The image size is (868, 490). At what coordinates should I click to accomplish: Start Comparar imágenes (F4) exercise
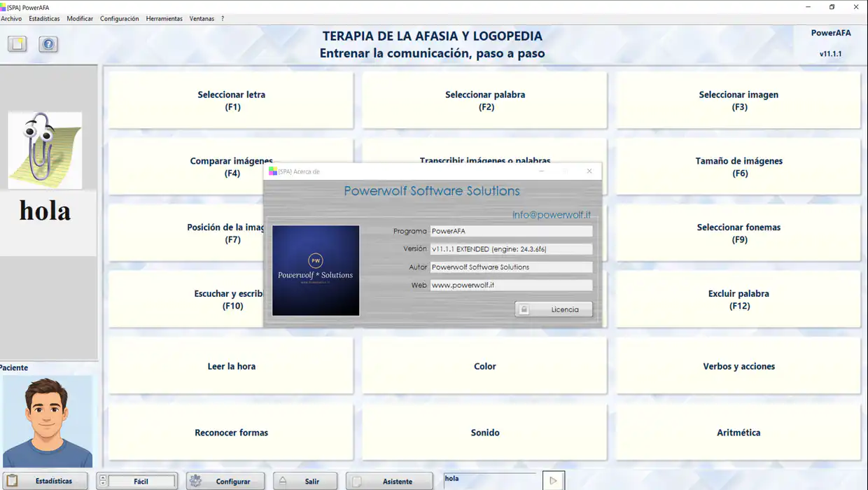[231, 167]
